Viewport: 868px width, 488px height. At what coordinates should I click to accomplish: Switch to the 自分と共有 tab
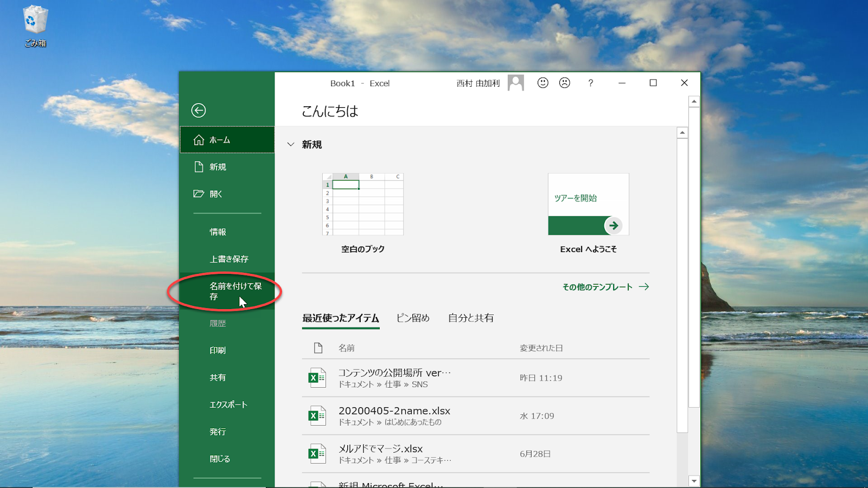(x=471, y=318)
